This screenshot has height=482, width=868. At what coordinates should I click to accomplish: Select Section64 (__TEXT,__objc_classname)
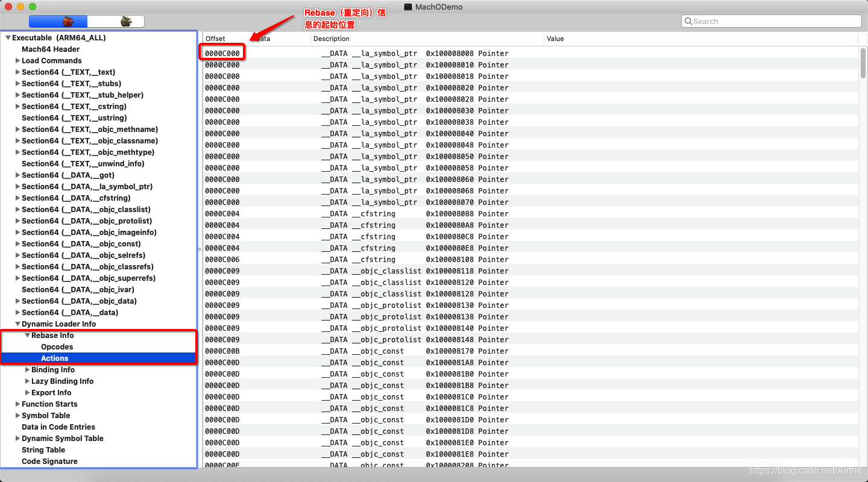pos(90,141)
